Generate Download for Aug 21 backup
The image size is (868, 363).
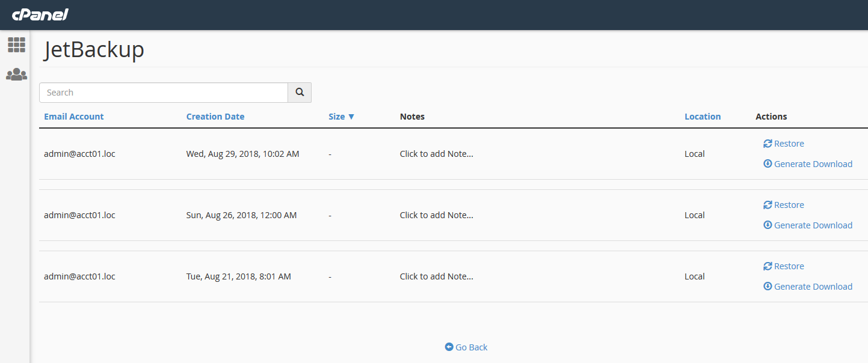click(x=808, y=287)
